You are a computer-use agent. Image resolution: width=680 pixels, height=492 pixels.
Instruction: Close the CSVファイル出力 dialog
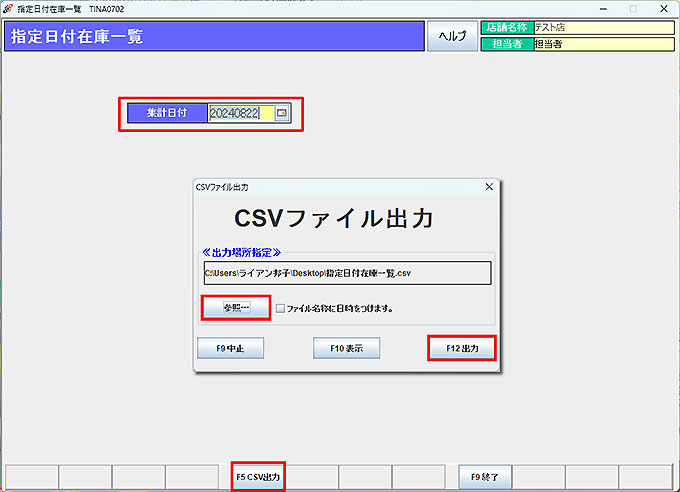[489, 187]
